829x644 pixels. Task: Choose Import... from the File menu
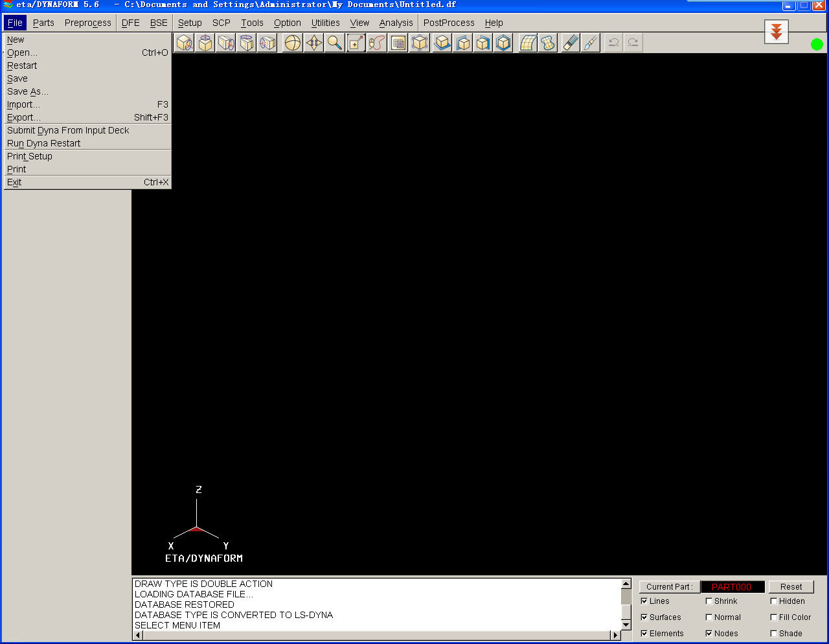[87, 104]
